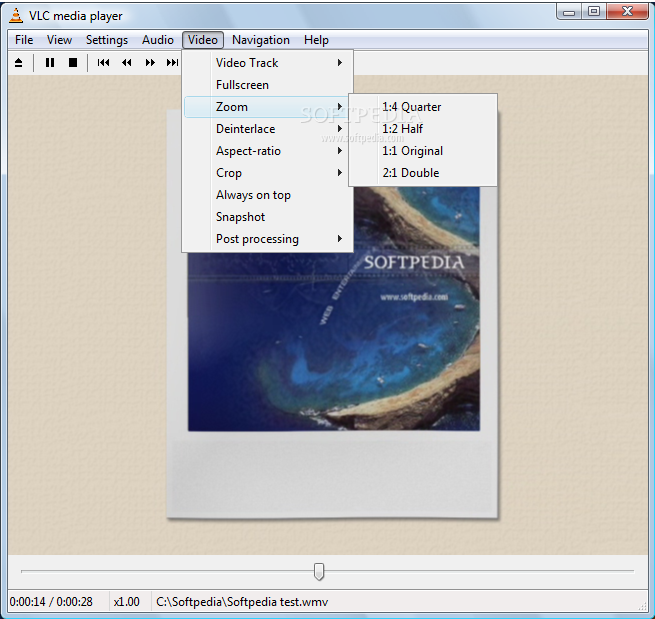Close the open Video menu
The width and height of the screenshot is (655, 619).
click(x=203, y=40)
